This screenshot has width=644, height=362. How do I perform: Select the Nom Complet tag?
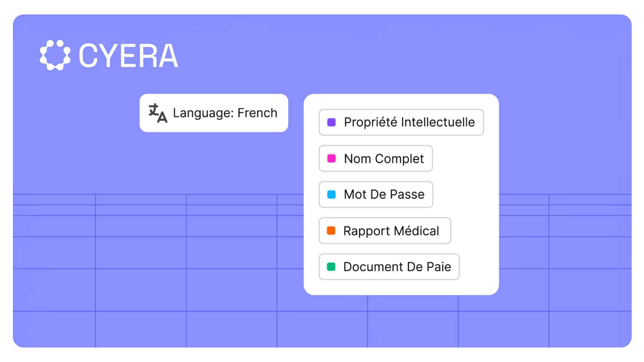(375, 158)
